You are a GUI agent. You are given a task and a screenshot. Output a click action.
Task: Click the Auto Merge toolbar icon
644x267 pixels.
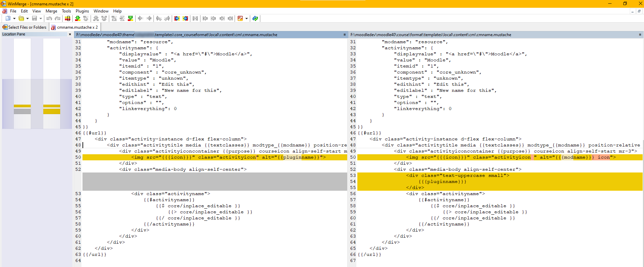tap(195, 19)
